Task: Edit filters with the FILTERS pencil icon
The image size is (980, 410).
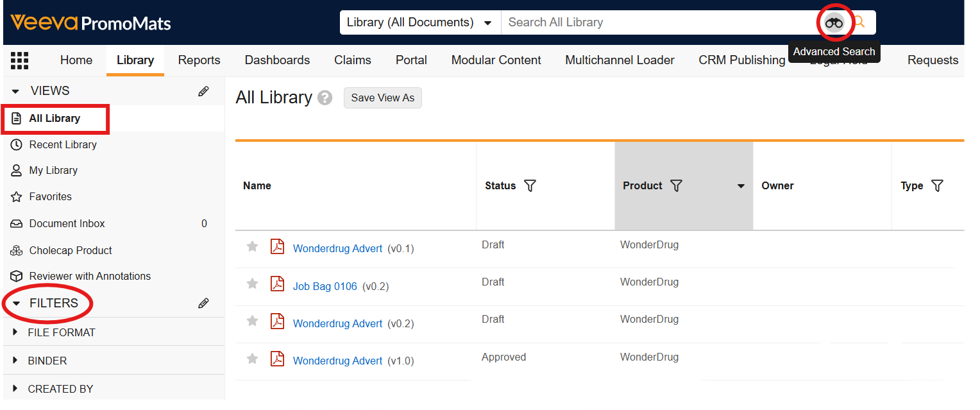Action: 203,303
